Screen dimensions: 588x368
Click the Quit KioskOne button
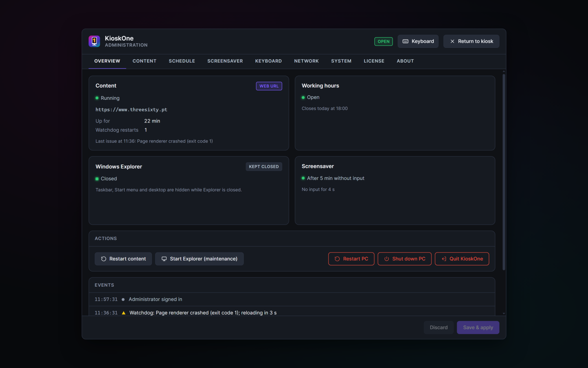click(x=462, y=259)
